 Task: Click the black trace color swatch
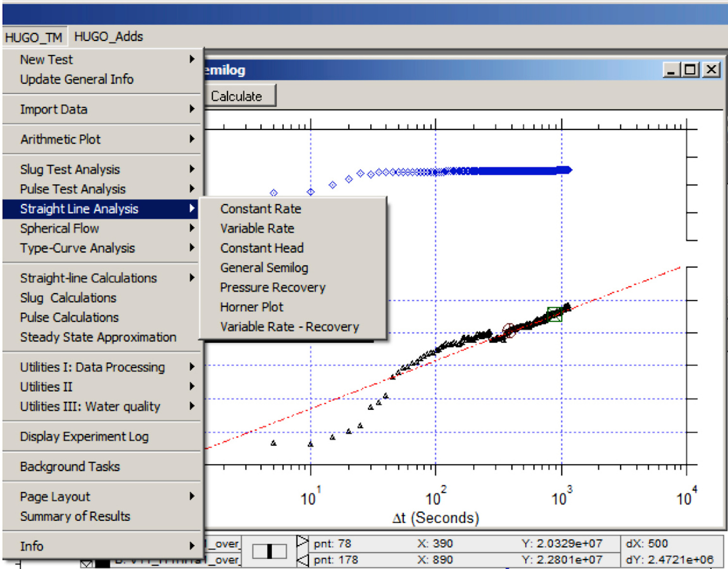pos(102,564)
